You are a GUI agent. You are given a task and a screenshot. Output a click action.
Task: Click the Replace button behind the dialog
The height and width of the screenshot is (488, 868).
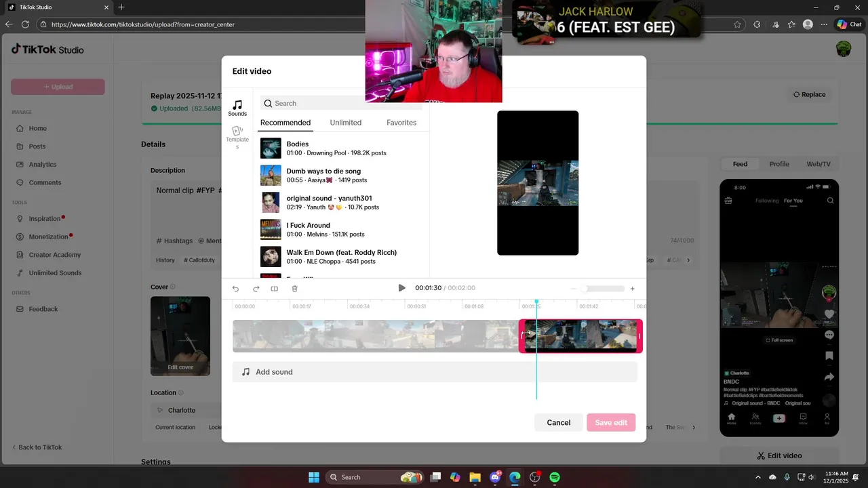point(810,94)
